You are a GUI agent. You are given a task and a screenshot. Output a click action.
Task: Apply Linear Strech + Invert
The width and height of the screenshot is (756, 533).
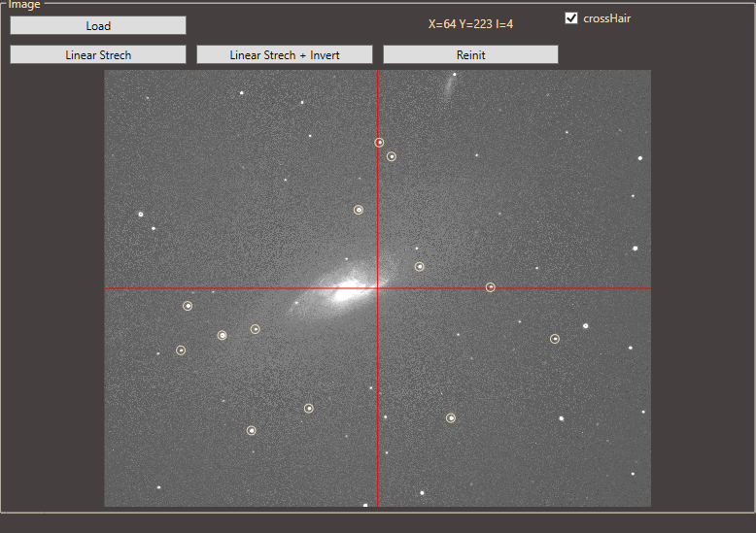pos(285,54)
